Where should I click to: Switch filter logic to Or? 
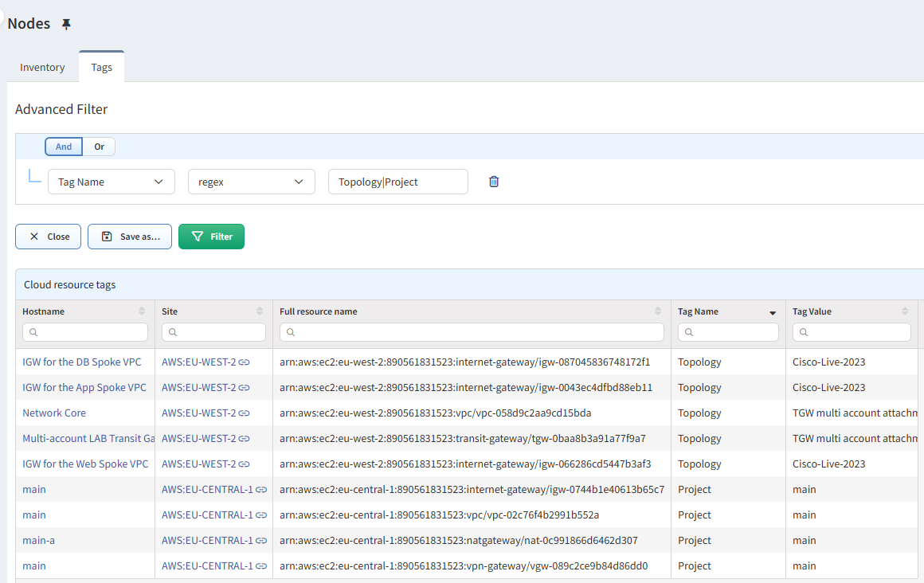(99, 147)
